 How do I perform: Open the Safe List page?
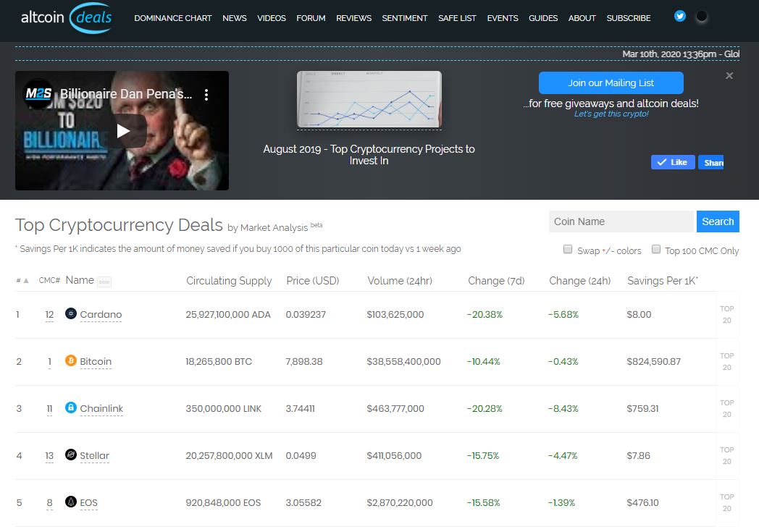tap(457, 18)
